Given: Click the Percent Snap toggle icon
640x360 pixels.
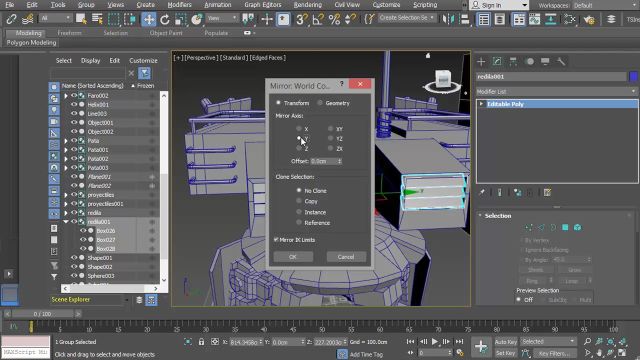Looking at the screenshot, I should coord(334,19).
